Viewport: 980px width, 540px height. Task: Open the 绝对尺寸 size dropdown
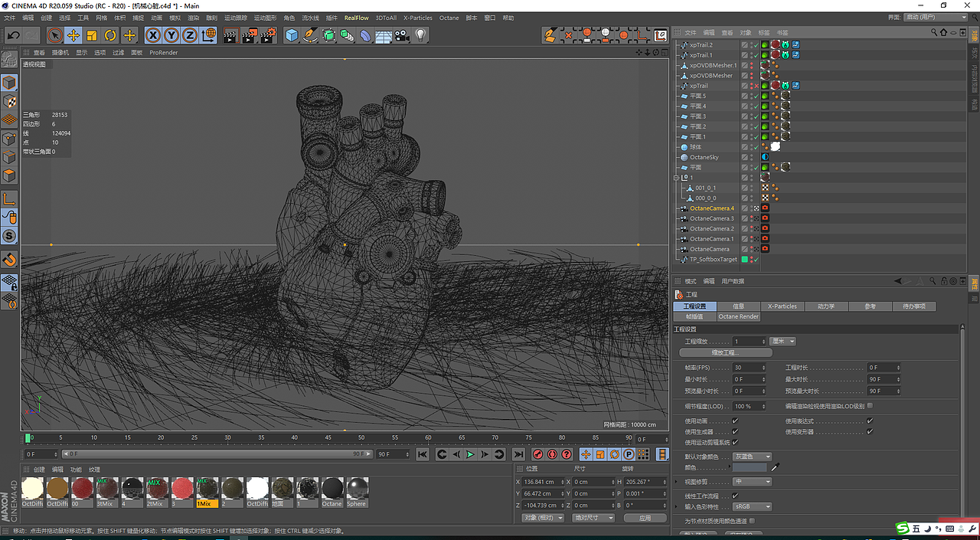(594, 518)
